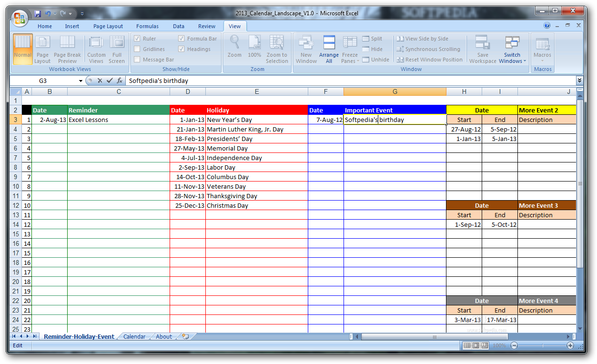The width and height of the screenshot is (597, 364).
Task: Select the 'Excel Lessons' reminder cell
Action: click(x=119, y=120)
